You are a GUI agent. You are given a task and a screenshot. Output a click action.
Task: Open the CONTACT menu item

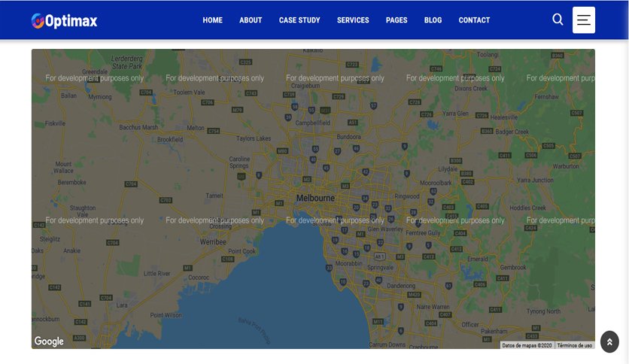pos(474,20)
